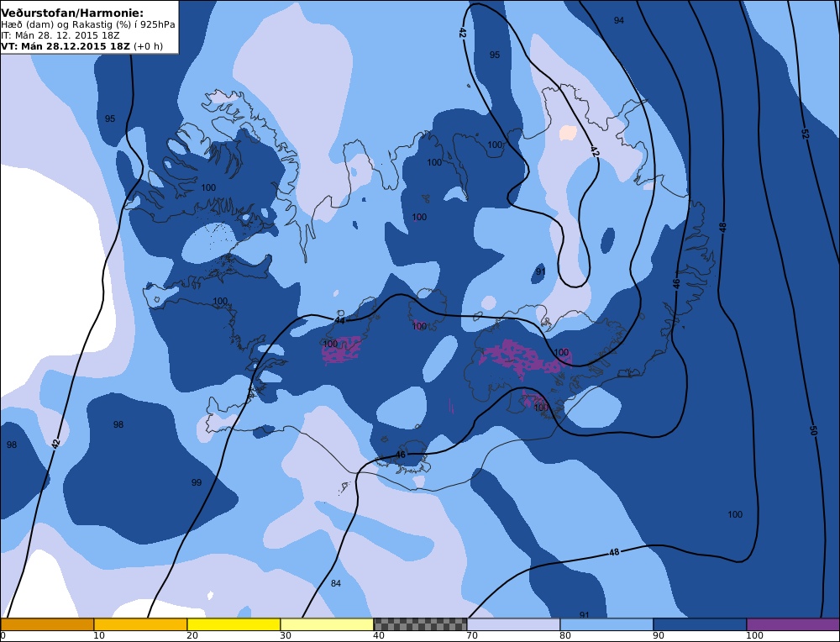Click the legend scale value '0'
Screen dimensions: 840x642
point(3,635)
